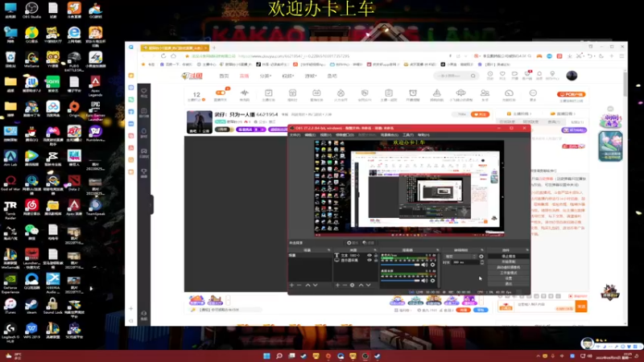Screen dimensions: 644x362
Task: Open Steam desktop shortcut
Action: [x=31, y=306]
